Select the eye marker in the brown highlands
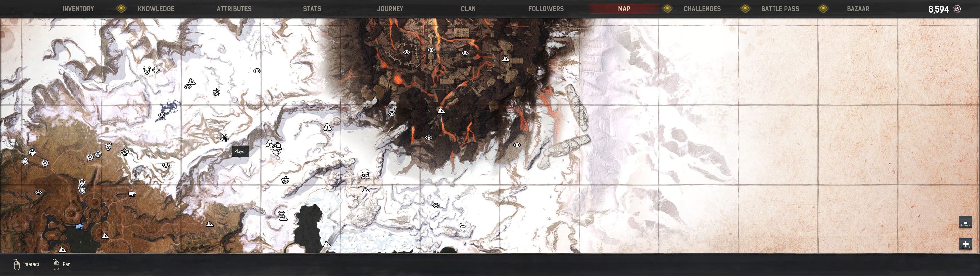Viewport: 980px width, 276px height. (38, 192)
